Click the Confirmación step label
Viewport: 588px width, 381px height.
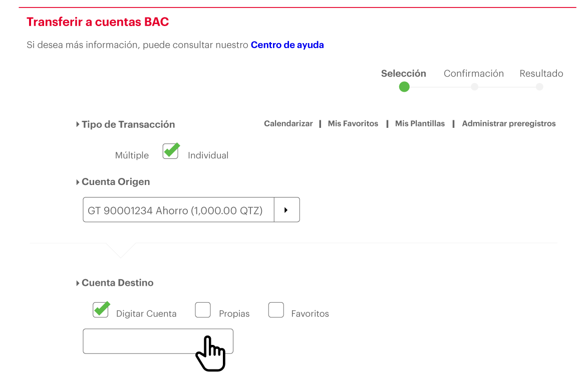pyautogui.click(x=473, y=73)
